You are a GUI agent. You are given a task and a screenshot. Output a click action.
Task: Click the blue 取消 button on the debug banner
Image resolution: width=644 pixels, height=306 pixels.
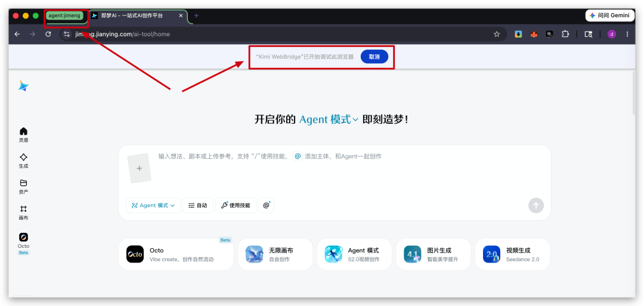tap(374, 57)
